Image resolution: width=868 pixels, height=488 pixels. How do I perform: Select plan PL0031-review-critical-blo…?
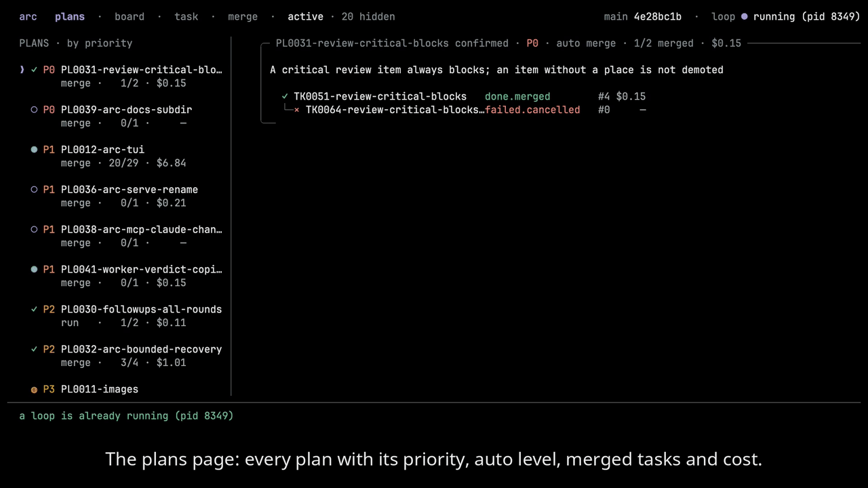[142, 70]
